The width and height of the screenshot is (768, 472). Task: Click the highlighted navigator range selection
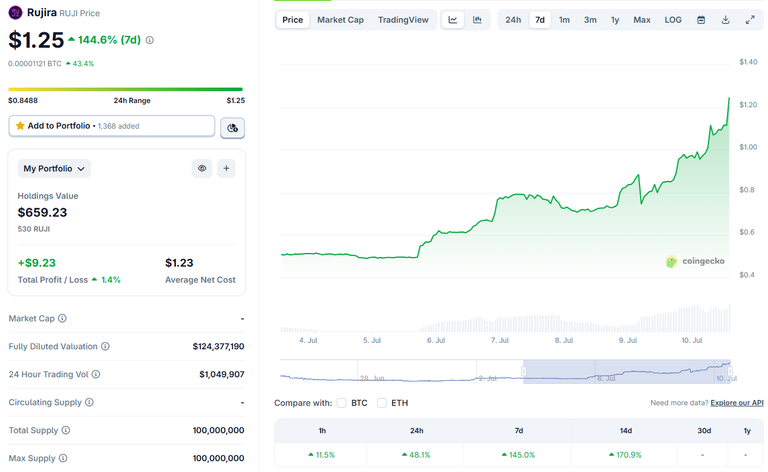626,372
